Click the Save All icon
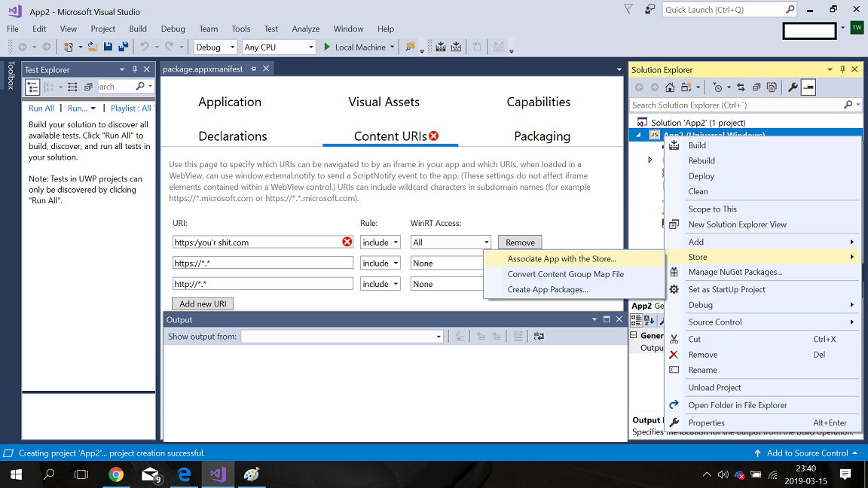Screen dimensions: 868x488 pyautogui.click(x=123, y=47)
